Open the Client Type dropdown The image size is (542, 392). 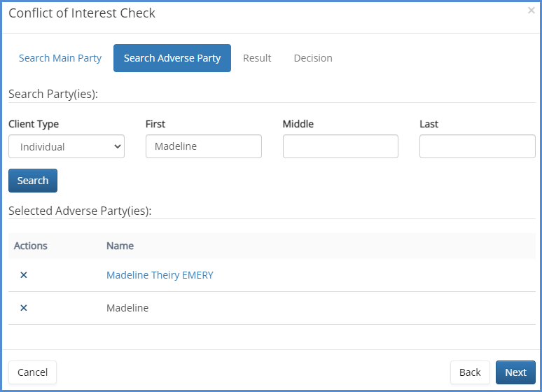point(67,147)
